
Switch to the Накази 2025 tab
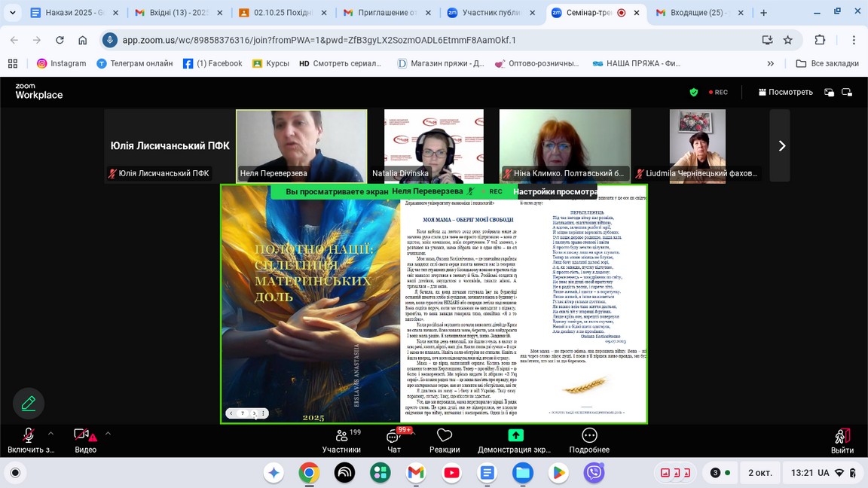point(68,13)
